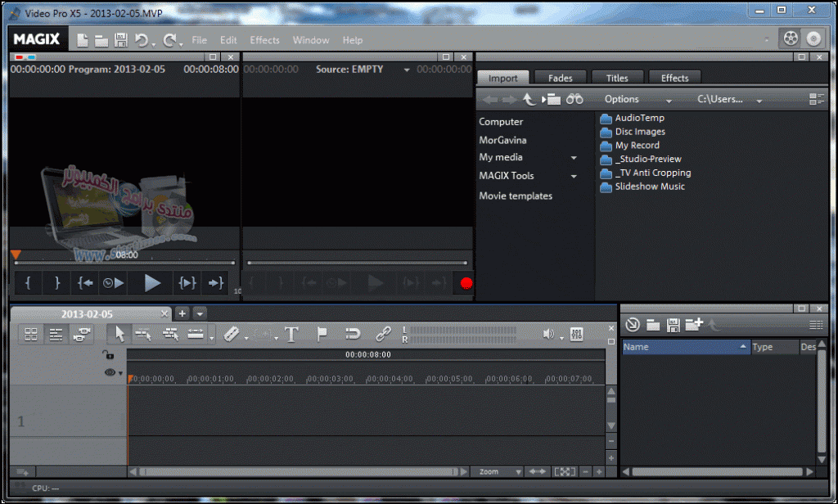Viewport: 838px width, 504px height.
Task: Open the Edit menu
Action: (228, 40)
